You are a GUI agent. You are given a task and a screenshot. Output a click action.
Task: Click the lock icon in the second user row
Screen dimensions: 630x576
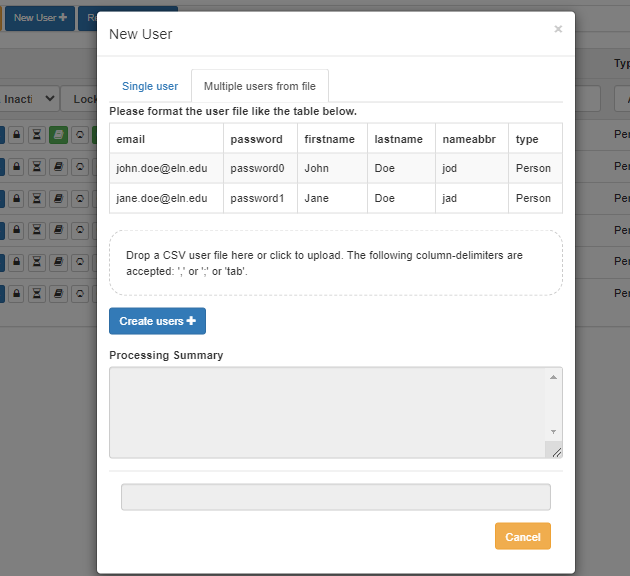(16, 167)
